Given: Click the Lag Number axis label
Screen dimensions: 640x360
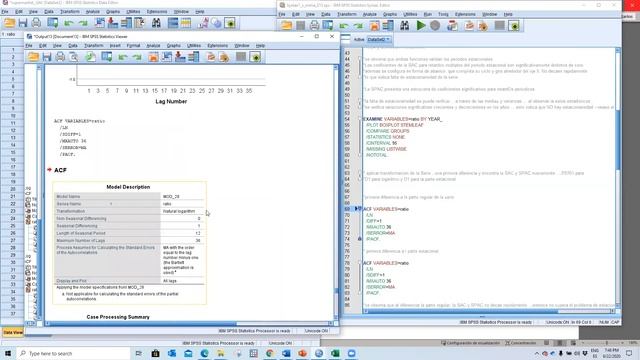Looking at the screenshot, I should pos(171,102).
